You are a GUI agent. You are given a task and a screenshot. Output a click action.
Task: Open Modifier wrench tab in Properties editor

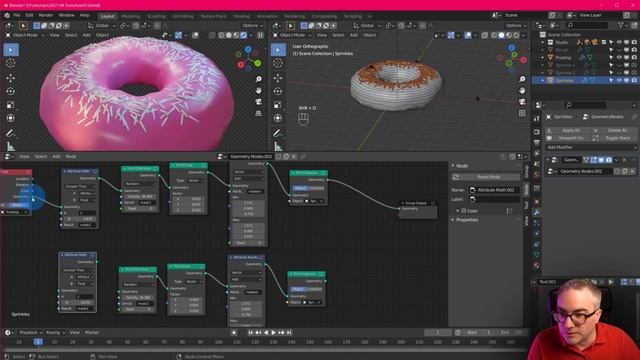[537, 212]
